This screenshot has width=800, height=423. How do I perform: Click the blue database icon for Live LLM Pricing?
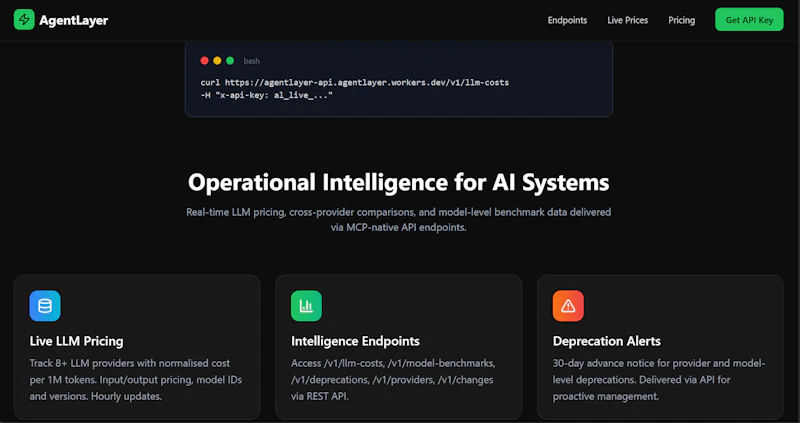pyautogui.click(x=45, y=306)
